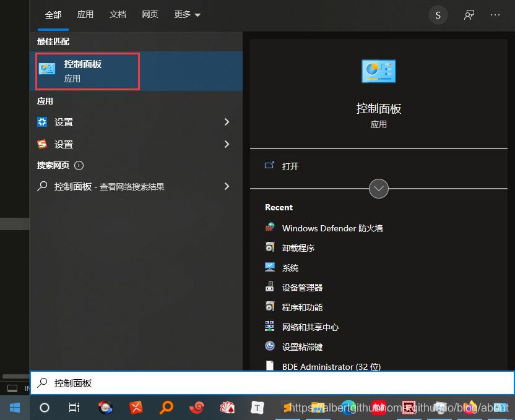Viewport: 515px width, 420px height.
Task: Click the S account avatar
Action: click(438, 15)
